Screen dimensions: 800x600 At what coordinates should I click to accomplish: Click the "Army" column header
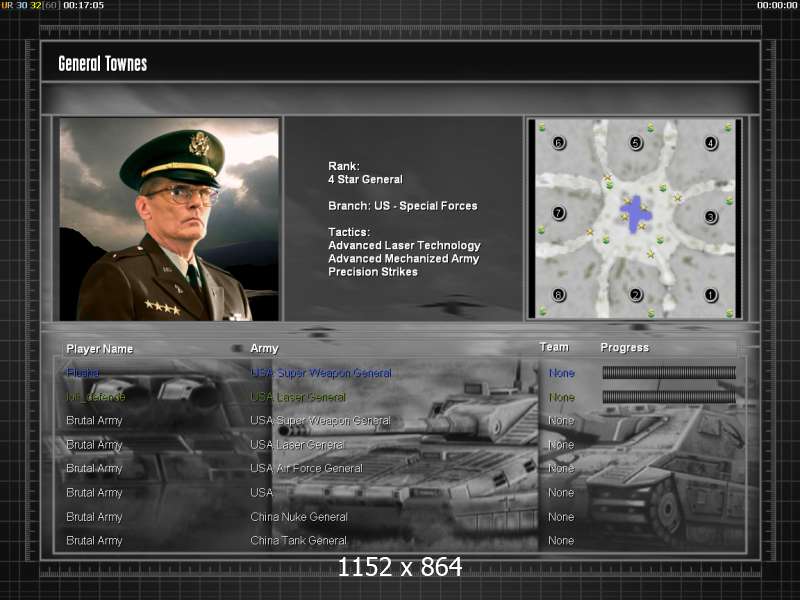[264, 348]
